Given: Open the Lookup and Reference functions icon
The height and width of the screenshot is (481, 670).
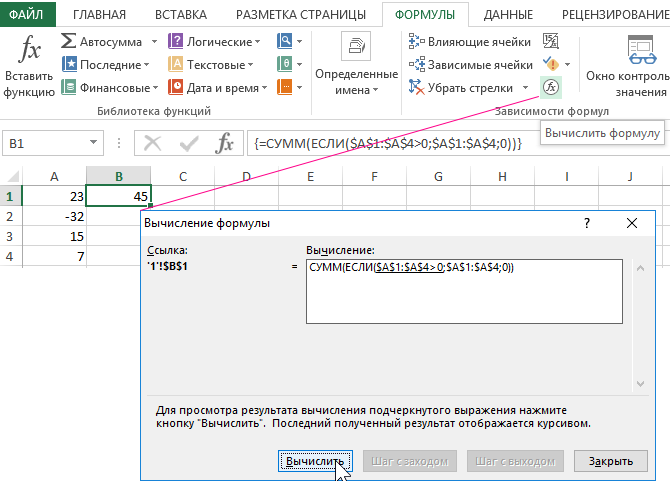Looking at the screenshot, I should coord(284,41).
